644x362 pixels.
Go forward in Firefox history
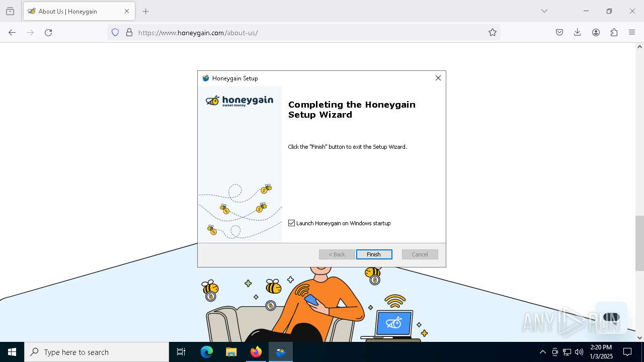pyautogui.click(x=30, y=33)
